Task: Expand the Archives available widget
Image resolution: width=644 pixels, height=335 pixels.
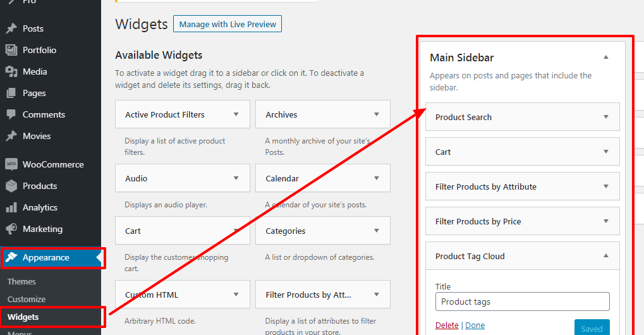Action: [x=377, y=114]
